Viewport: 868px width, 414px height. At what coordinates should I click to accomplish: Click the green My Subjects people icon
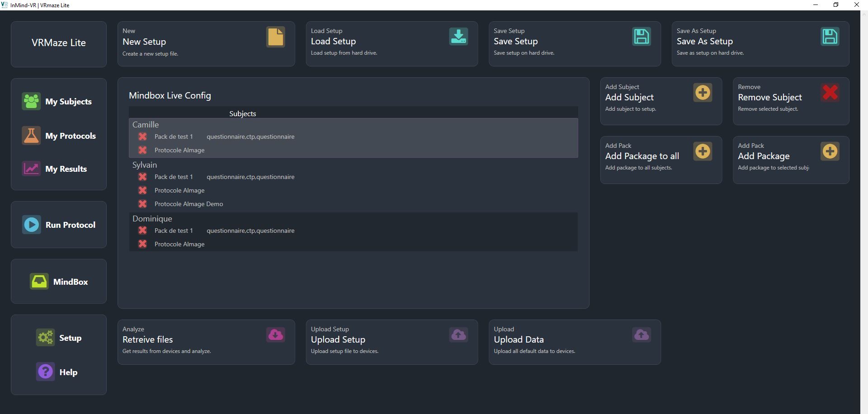pyautogui.click(x=31, y=101)
